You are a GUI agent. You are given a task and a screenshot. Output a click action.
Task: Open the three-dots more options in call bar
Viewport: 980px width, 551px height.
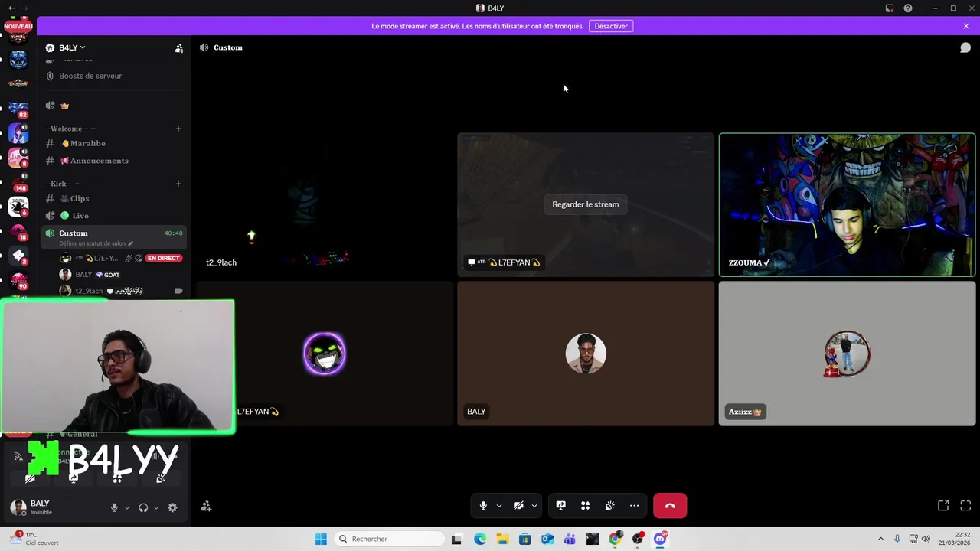(x=634, y=505)
